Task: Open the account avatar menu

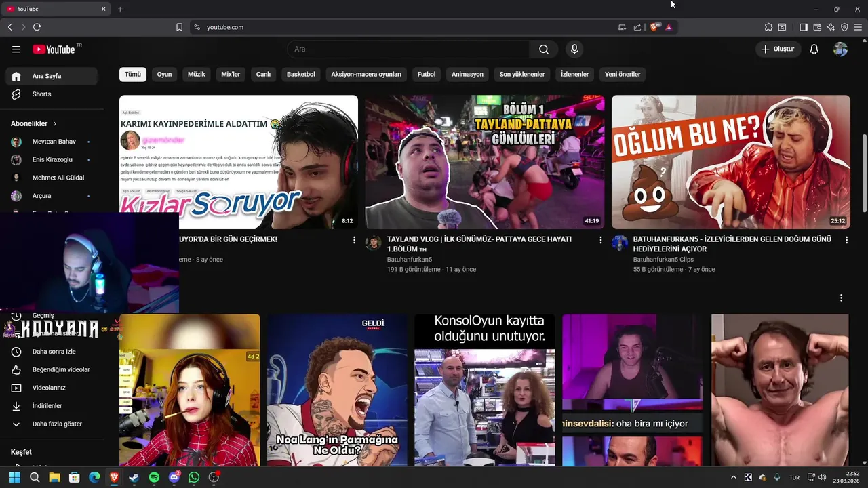Action: click(840, 49)
